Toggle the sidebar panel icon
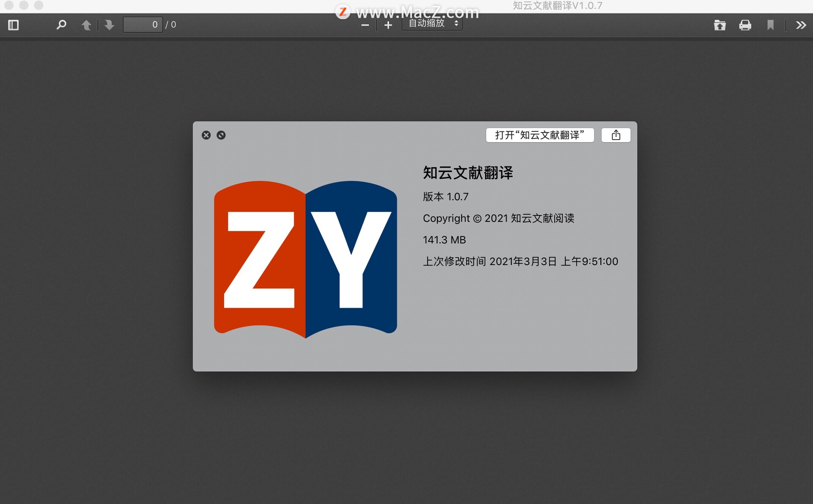The height and width of the screenshot is (504, 813). tap(14, 25)
